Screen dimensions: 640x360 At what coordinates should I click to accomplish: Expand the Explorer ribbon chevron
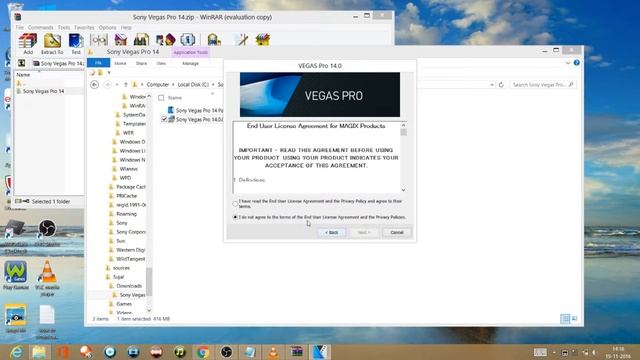568,63
